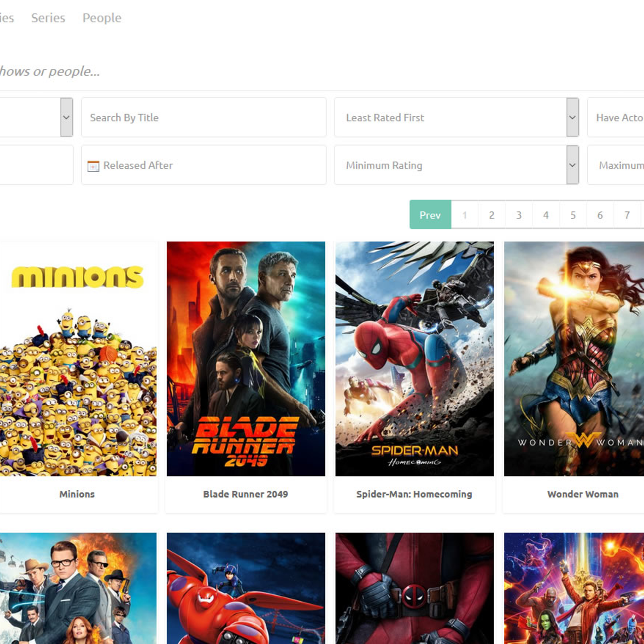Open the Blade Runner 2049 poster
Viewport: 644px width, 644px height.
(246, 359)
